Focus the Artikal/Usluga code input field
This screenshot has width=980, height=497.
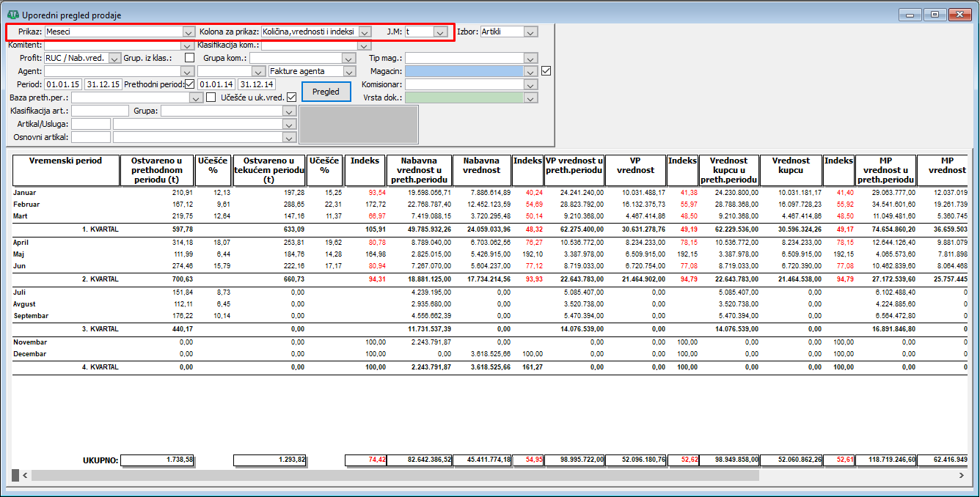pyautogui.click(x=91, y=124)
